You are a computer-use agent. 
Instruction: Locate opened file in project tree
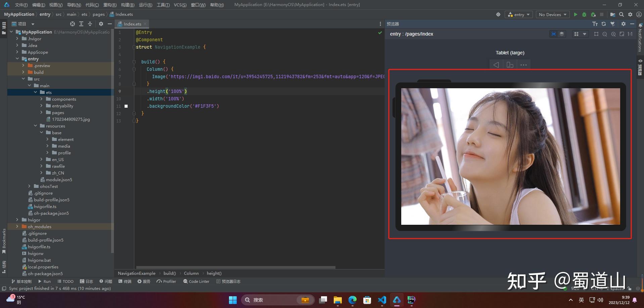[73, 24]
